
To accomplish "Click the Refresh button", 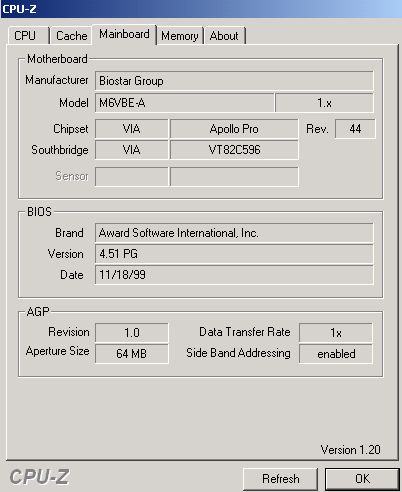I will 280,479.
